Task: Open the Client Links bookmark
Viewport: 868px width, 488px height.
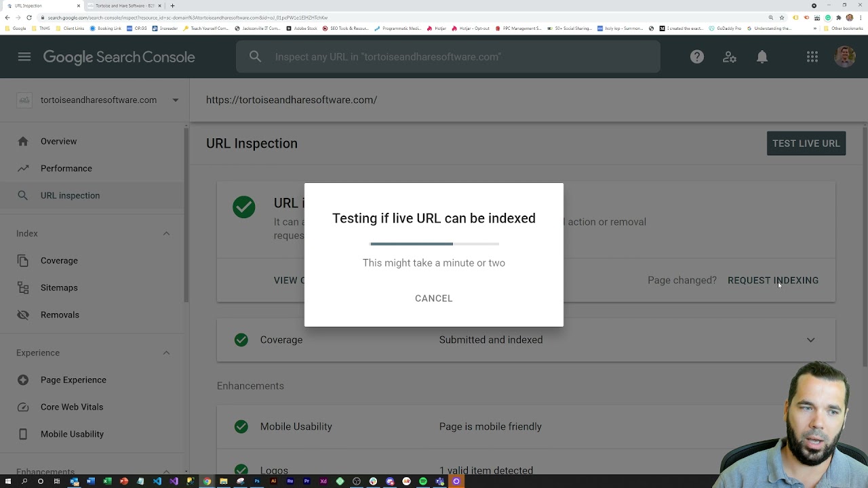Action: click(x=71, y=28)
